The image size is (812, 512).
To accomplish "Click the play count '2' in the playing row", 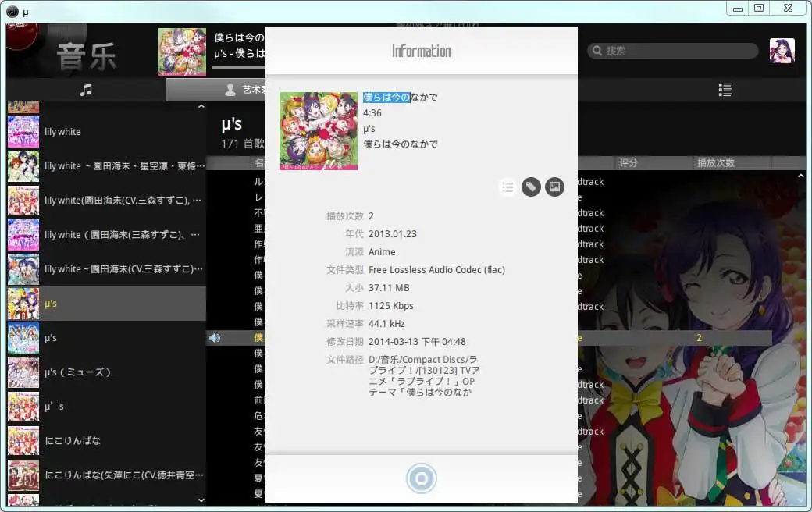I will click(699, 337).
